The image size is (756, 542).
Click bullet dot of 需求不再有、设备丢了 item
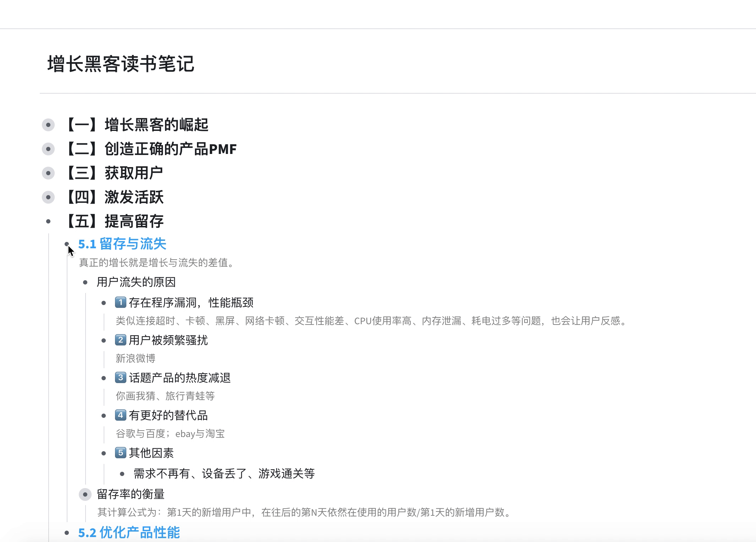tap(122, 474)
